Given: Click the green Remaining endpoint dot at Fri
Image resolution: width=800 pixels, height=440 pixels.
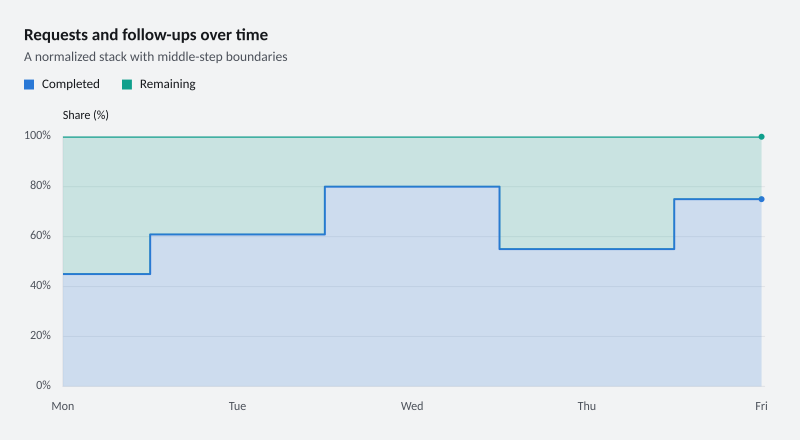Looking at the screenshot, I should (x=761, y=137).
